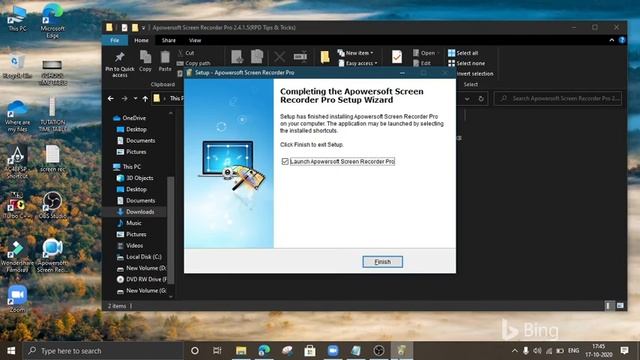Show hidden system tray icons
640x360 pixels.
[515, 351]
